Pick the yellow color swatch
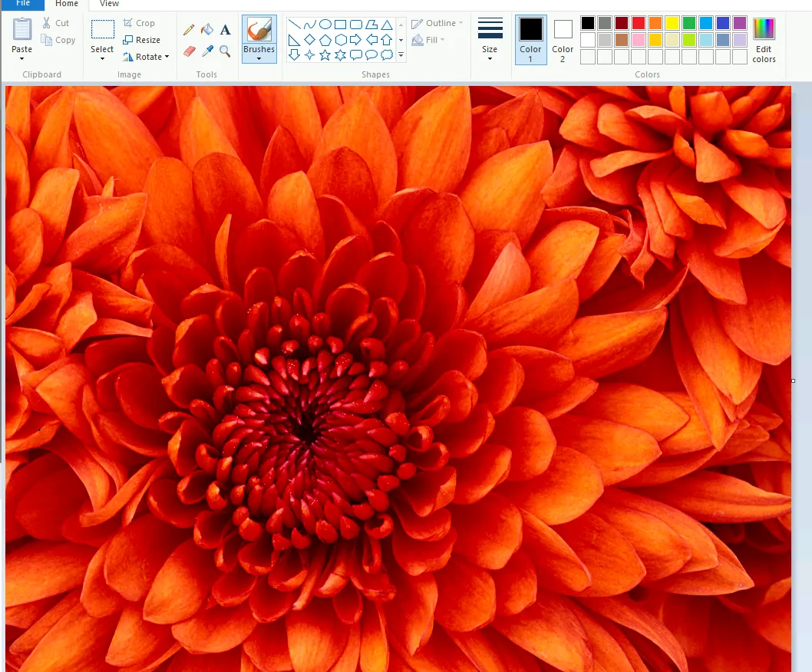The image size is (812, 672). click(672, 23)
